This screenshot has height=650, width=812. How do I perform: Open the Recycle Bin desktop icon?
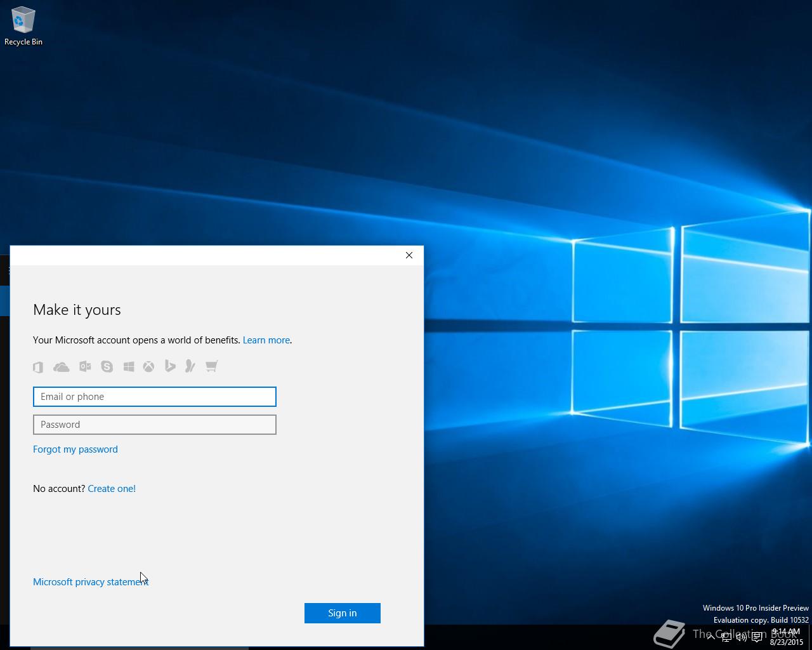click(x=23, y=27)
